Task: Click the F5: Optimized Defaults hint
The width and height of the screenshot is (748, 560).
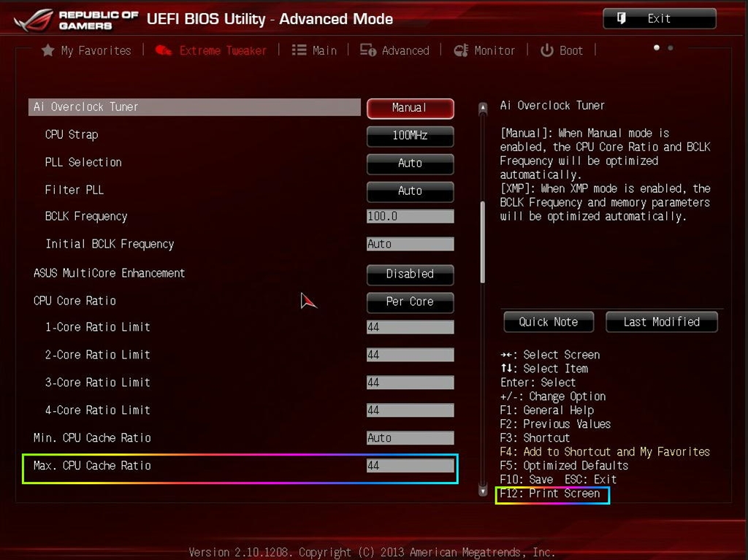Action: pyautogui.click(x=565, y=466)
